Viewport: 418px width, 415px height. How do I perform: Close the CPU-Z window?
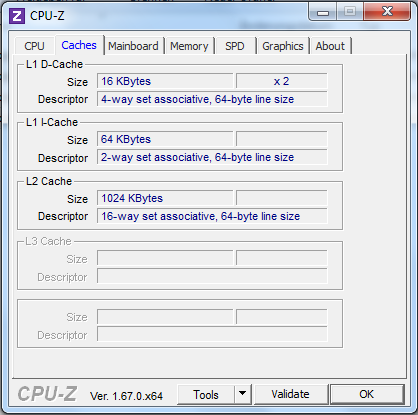pyautogui.click(x=387, y=12)
